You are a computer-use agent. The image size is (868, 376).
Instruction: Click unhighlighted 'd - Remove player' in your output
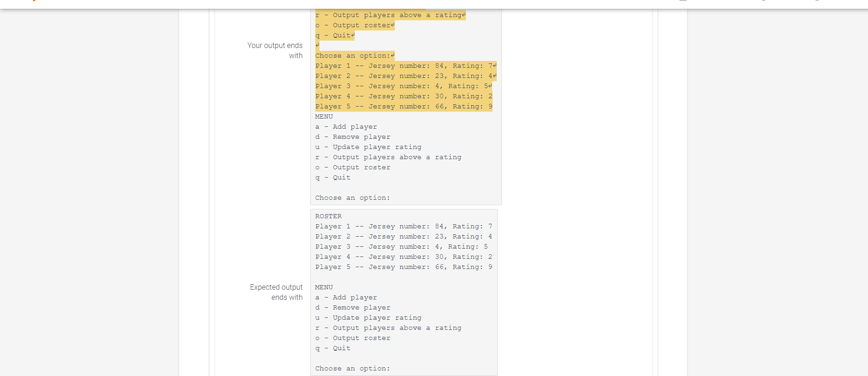[x=353, y=137]
